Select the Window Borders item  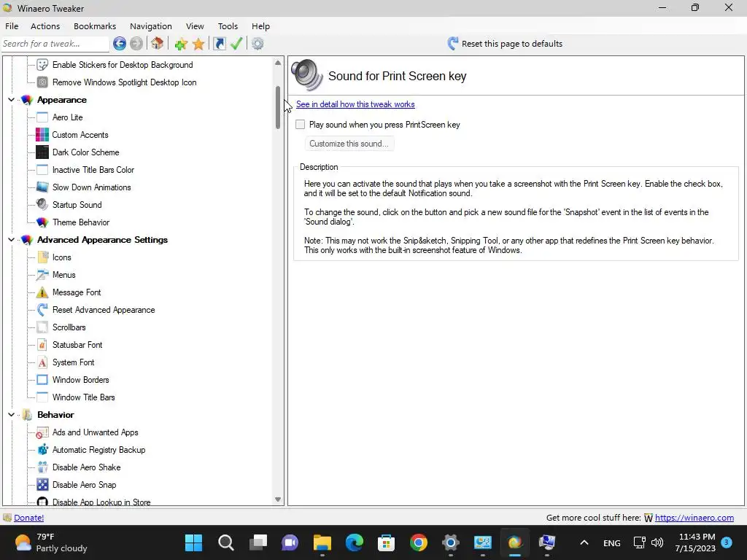pyautogui.click(x=80, y=380)
